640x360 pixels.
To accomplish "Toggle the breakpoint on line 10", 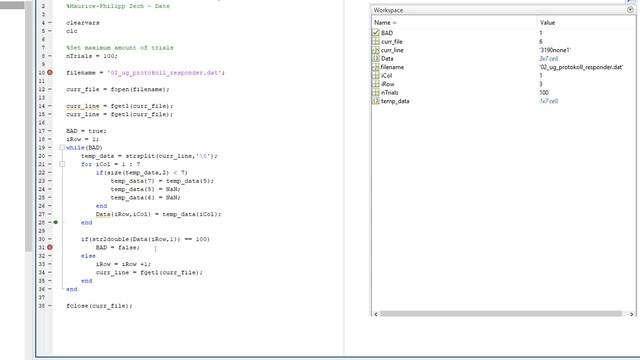I will coord(50,72).
